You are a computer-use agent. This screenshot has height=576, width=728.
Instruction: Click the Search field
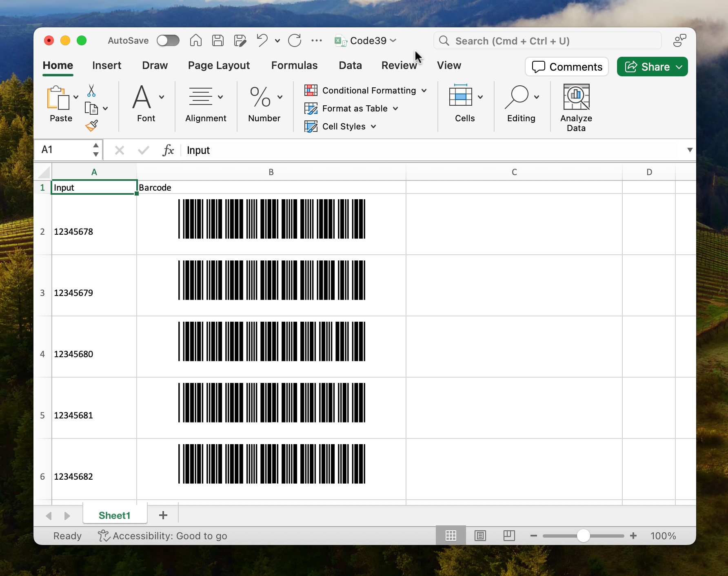[548, 41]
